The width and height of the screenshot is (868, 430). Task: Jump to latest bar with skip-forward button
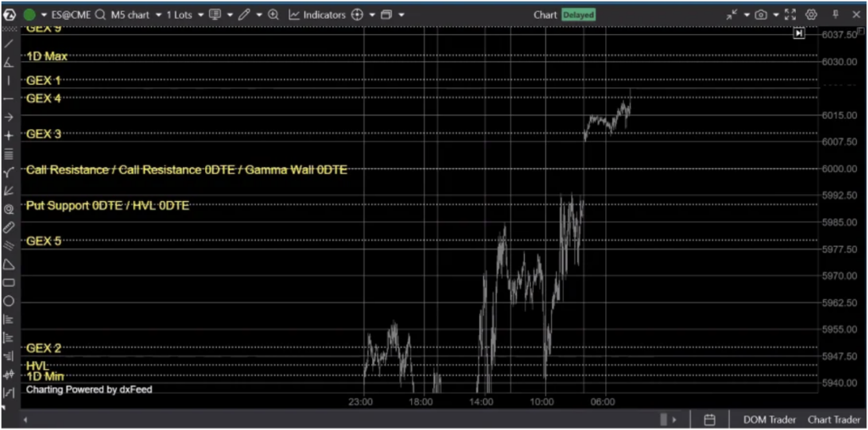tap(798, 34)
